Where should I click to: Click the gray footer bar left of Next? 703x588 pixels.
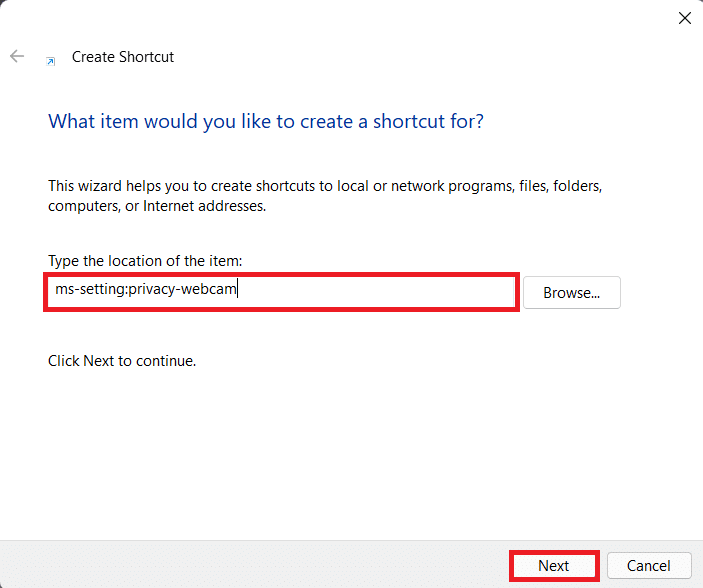coord(250,565)
